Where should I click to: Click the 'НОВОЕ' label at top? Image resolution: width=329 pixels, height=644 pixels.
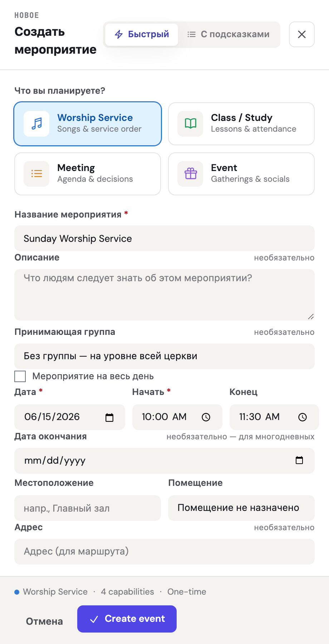click(26, 15)
